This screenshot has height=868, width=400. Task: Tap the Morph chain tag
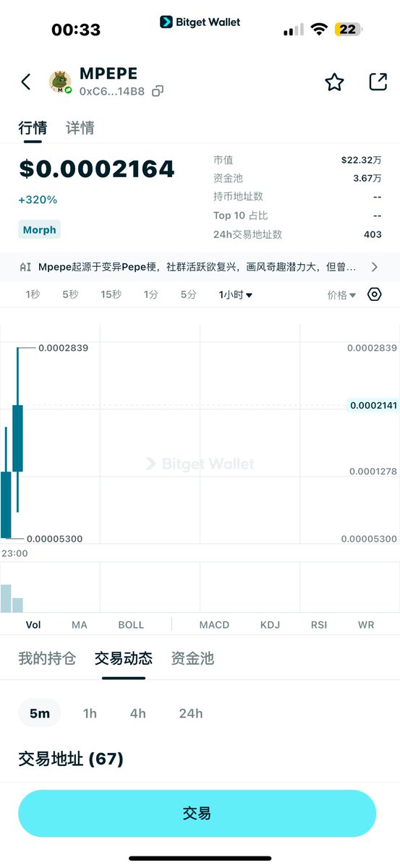(x=39, y=230)
